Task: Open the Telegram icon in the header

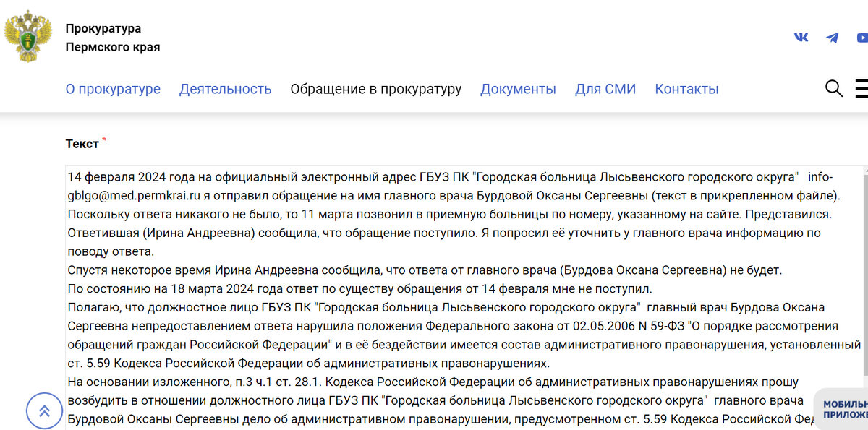Action: [x=833, y=37]
